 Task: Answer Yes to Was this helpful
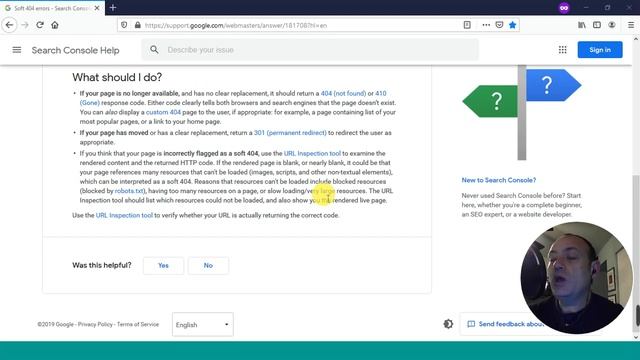click(163, 265)
